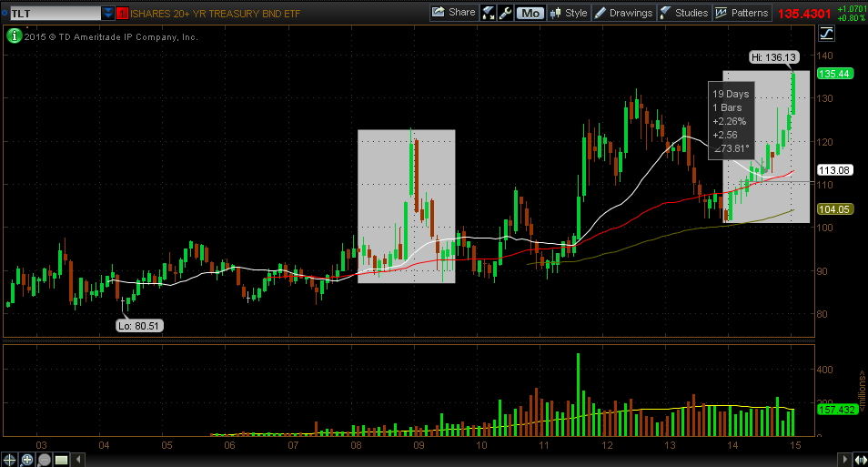The width and height of the screenshot is (868, 467).
Task: Click the +1.0701 net change value
Action: 852,9
